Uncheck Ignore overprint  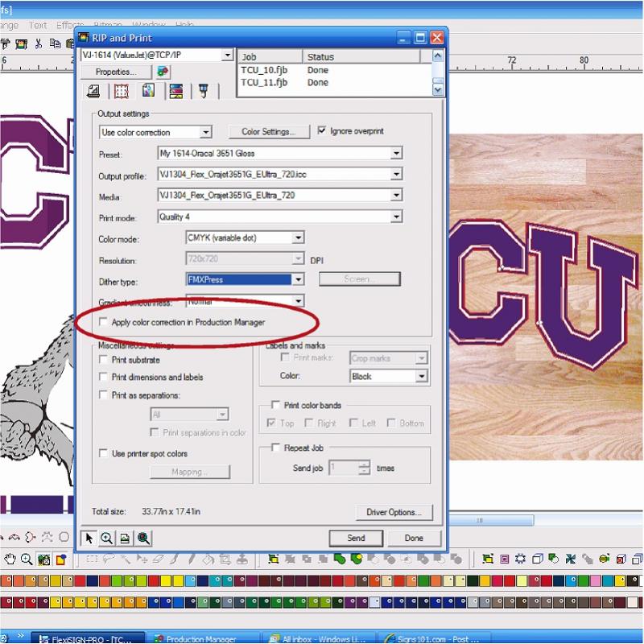pyautogui.click(x=321, y=130)
